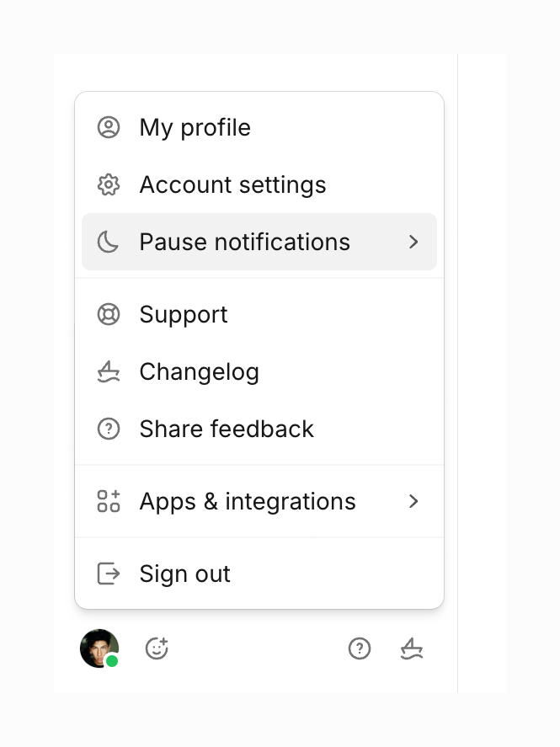This screenshot has width=560, height=747.
Task: Open the emoji status picker icon
Action: 157,648
